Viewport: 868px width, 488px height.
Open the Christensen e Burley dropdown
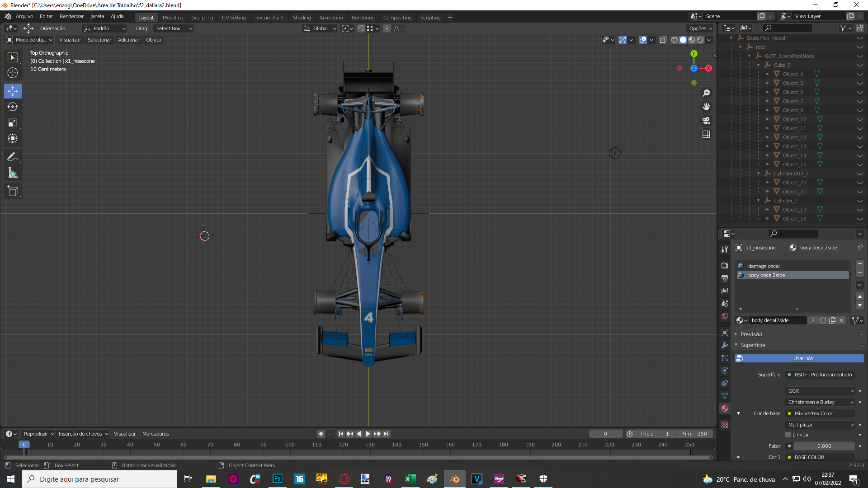821,402
